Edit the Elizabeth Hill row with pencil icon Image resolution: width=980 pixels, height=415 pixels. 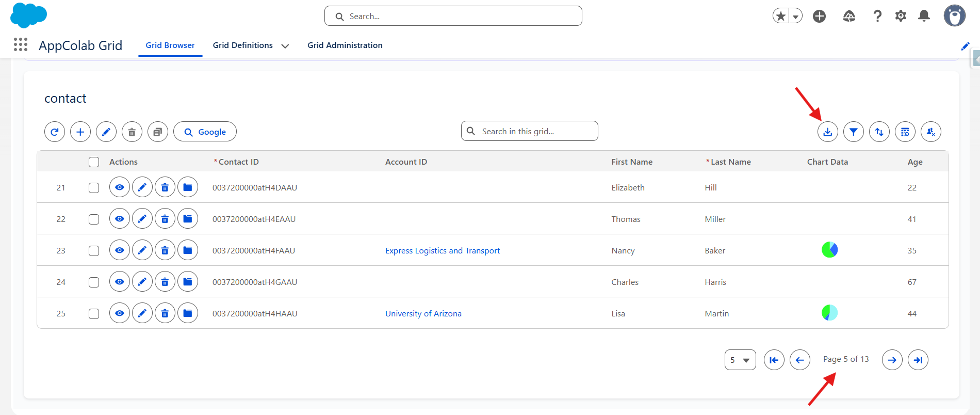142,187
